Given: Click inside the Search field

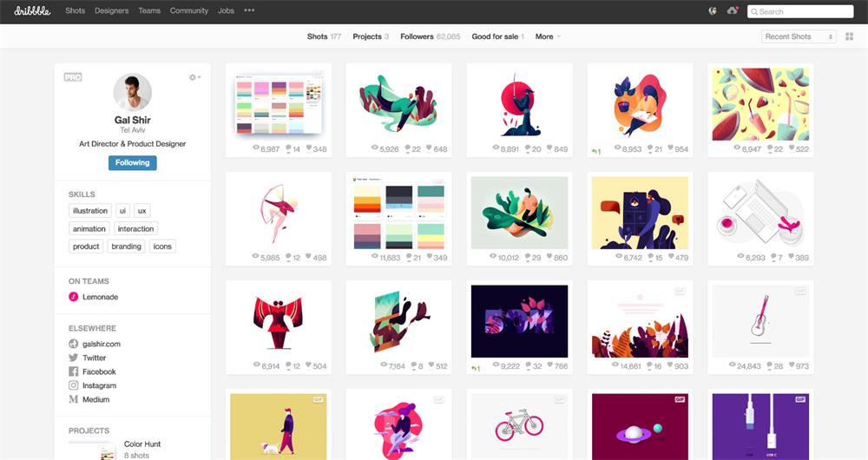Looking at the screenshot, I should [800, 11].
